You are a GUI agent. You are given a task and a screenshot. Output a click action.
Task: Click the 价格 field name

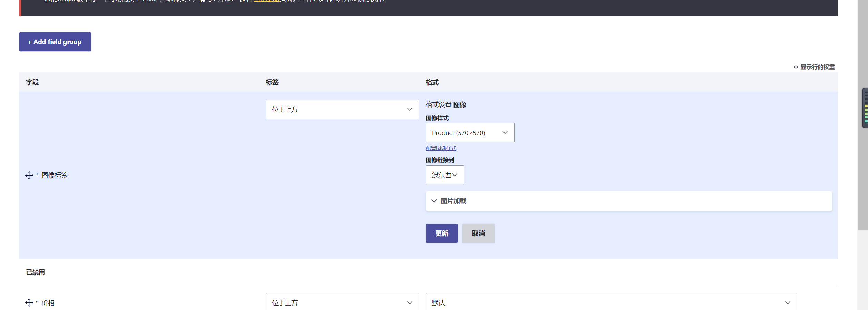[x=48, y=303]
